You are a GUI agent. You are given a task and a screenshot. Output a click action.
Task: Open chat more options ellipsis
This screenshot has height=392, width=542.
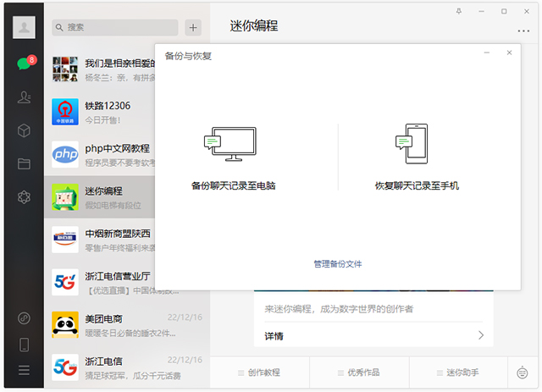coord(523,31)
